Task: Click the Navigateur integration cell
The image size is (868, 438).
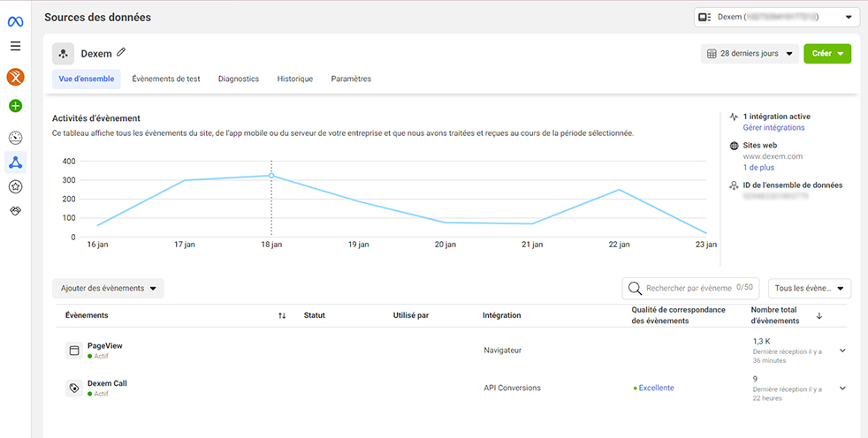Action: coord(503,351)
